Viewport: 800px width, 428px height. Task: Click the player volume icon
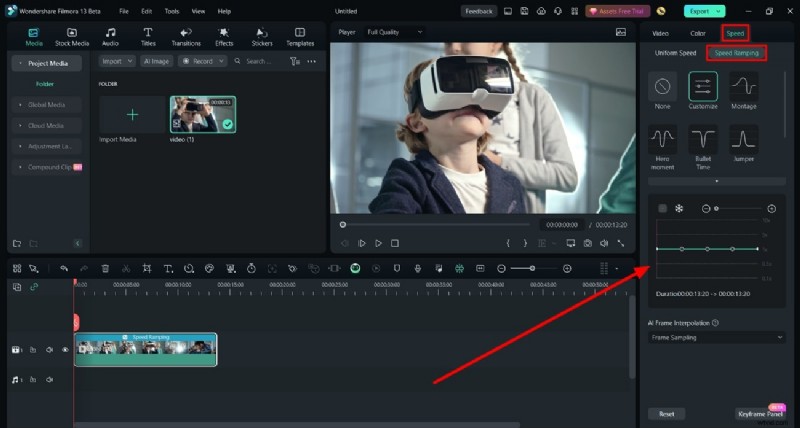pyautogui.click(x=604, y=243)
